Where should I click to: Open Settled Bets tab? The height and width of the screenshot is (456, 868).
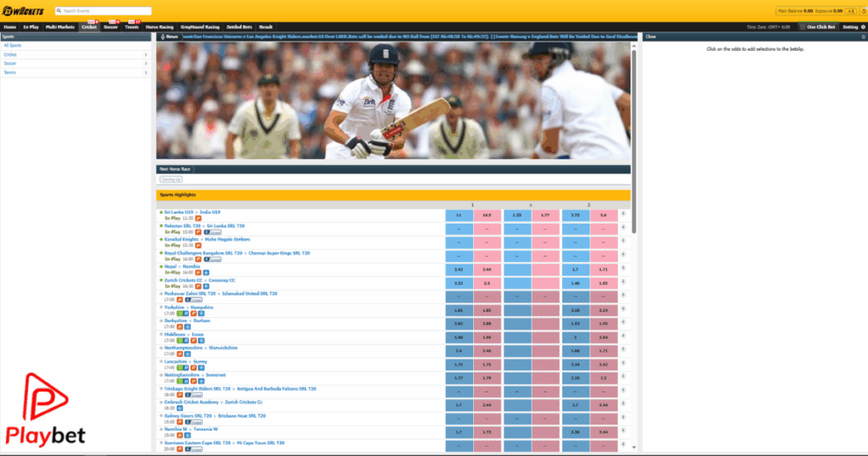(x=239, y=26)
